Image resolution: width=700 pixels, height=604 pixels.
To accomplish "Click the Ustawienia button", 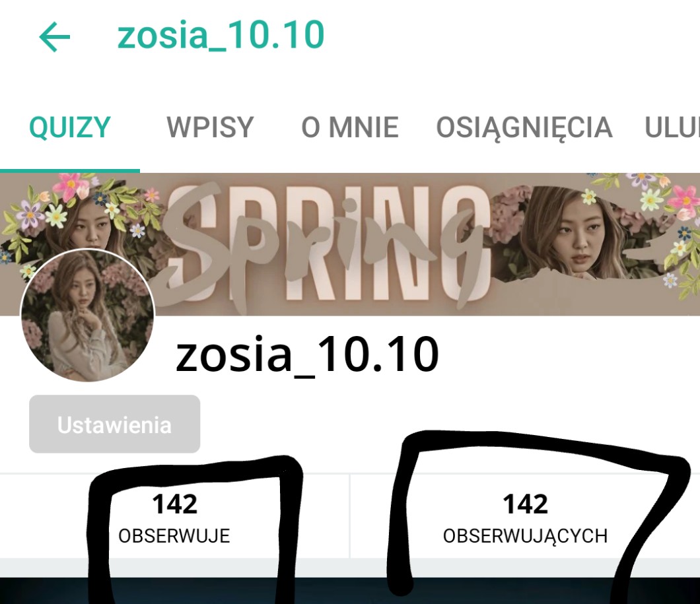I will coord(115,424).
